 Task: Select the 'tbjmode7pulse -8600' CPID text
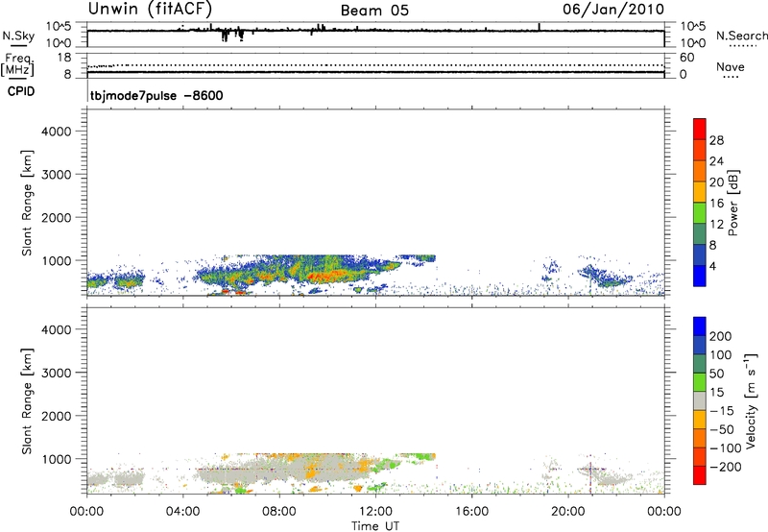point(156,95)
